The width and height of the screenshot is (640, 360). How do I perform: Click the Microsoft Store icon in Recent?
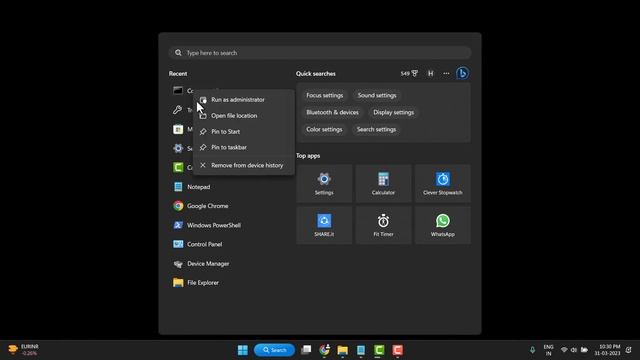click(178, 129)
